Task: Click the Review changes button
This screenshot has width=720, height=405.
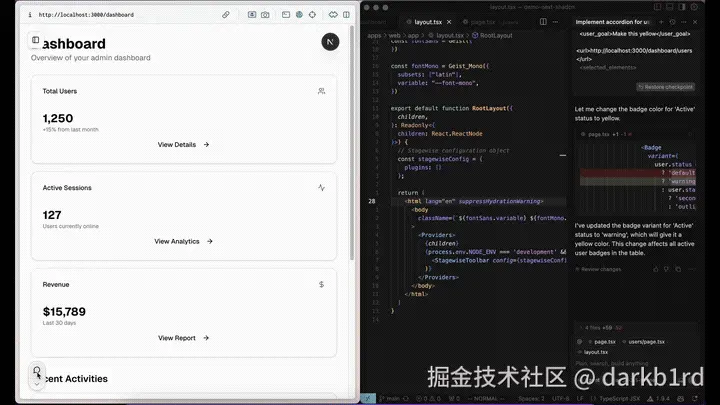Action: (x=598, y=269)
